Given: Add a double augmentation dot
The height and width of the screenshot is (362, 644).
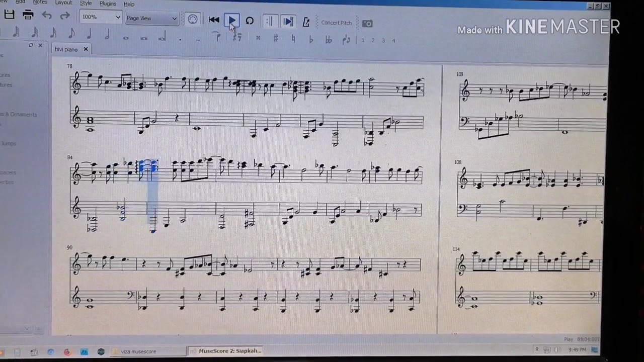Looking at the screenshot, I should click(198, 40).
